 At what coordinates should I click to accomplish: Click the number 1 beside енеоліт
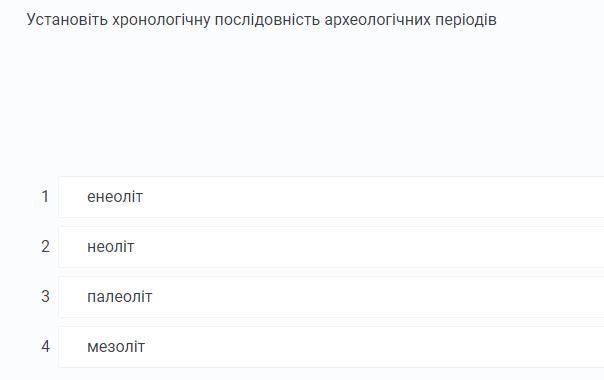pyautogui.click(x=45, y=197)
